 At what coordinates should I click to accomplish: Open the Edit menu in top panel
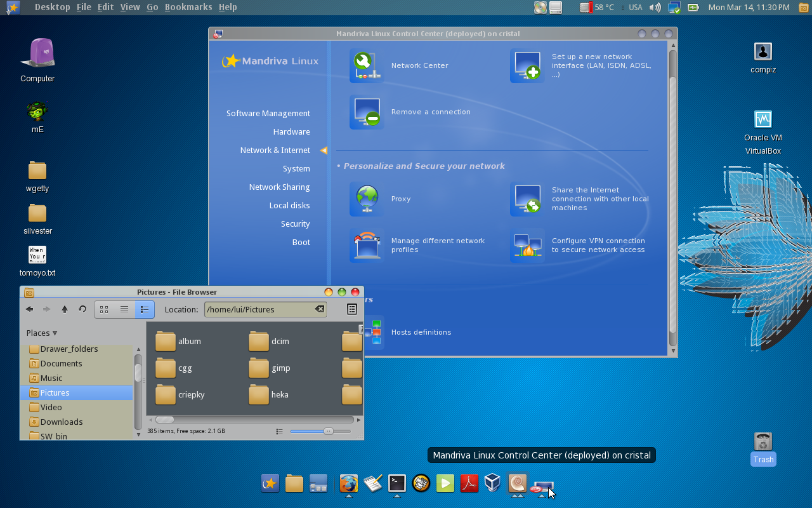pos(105,7)
